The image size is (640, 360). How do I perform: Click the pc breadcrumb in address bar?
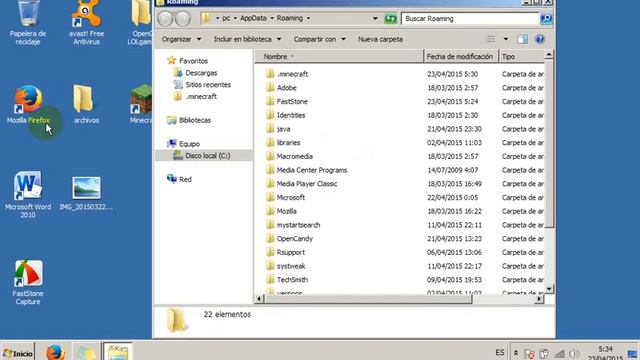[x=226, y=18]
